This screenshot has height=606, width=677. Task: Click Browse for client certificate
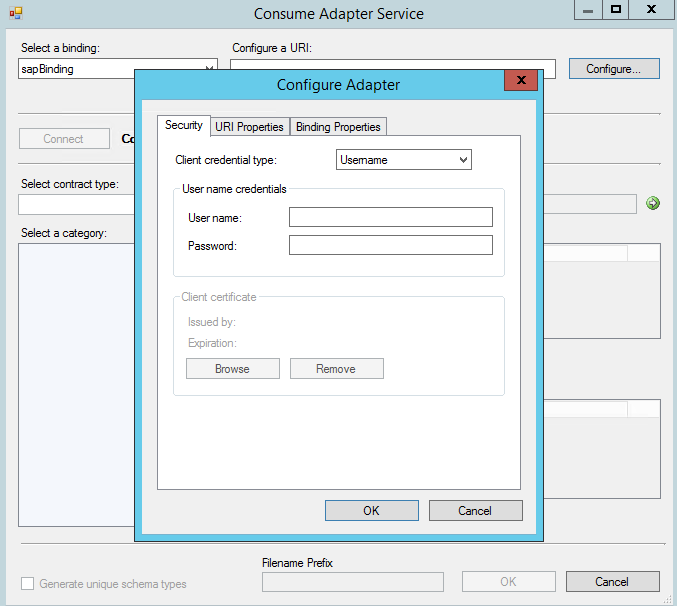tap(233, 369)
